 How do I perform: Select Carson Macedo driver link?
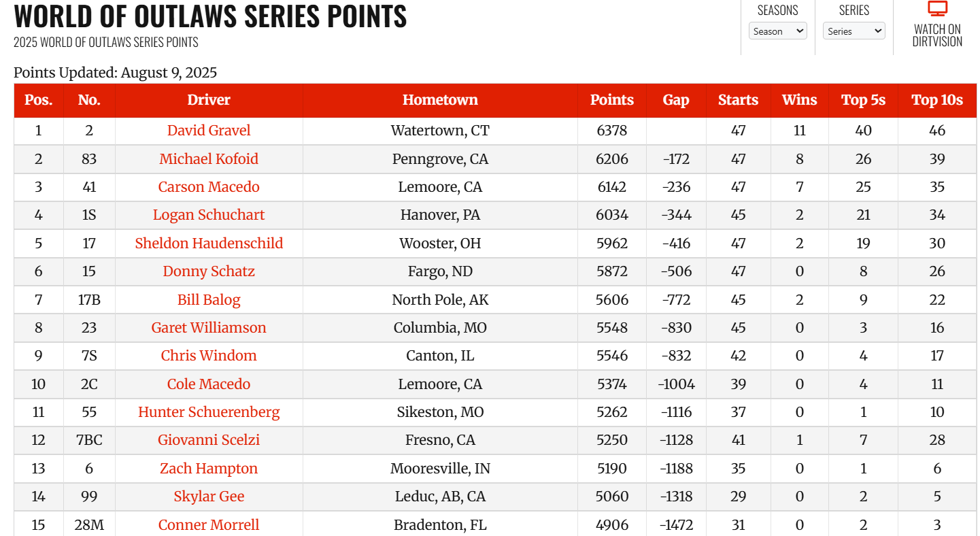209,187
